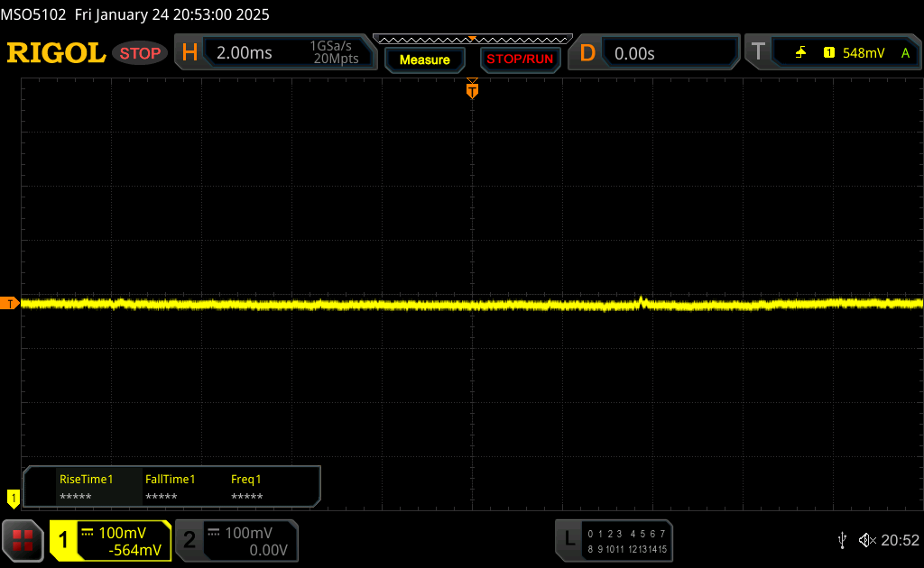
Task: Click the 20Mpts memory depth readout
Action: (x=336, y=59)
